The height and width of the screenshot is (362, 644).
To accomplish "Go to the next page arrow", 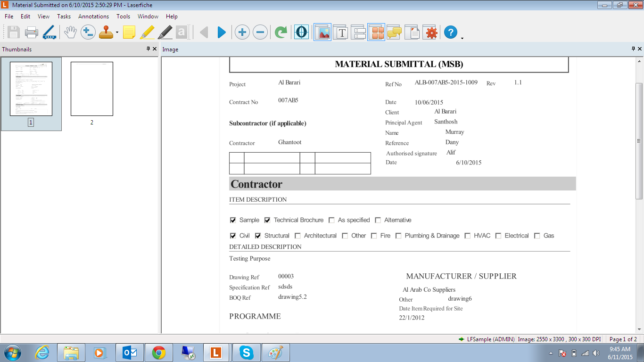I will coord(222,32).
